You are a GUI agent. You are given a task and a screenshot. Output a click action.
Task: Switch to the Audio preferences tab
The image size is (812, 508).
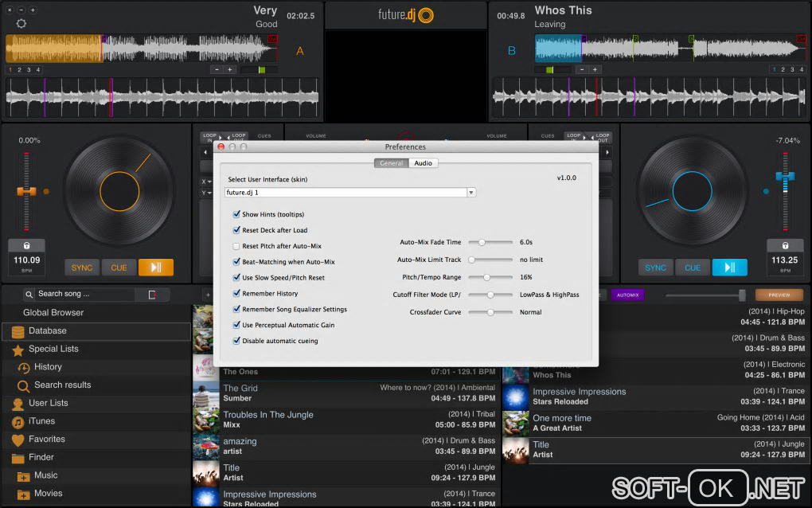point(423,163)
